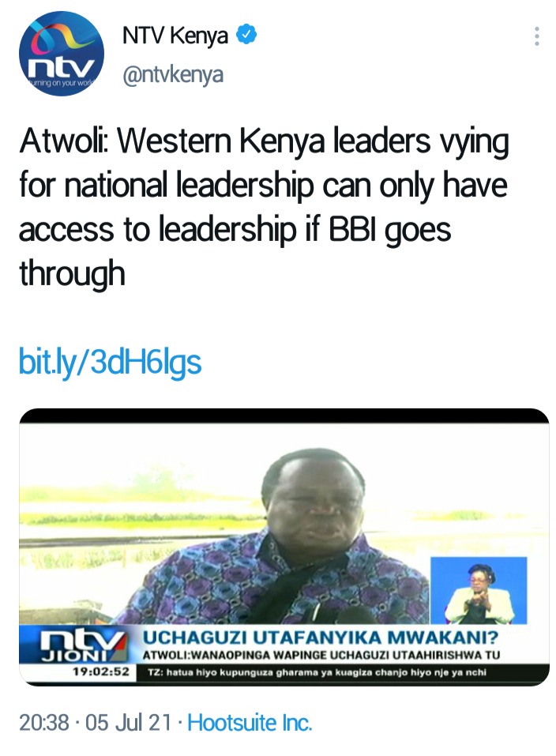Click the blue verified badge

(246, 36)
